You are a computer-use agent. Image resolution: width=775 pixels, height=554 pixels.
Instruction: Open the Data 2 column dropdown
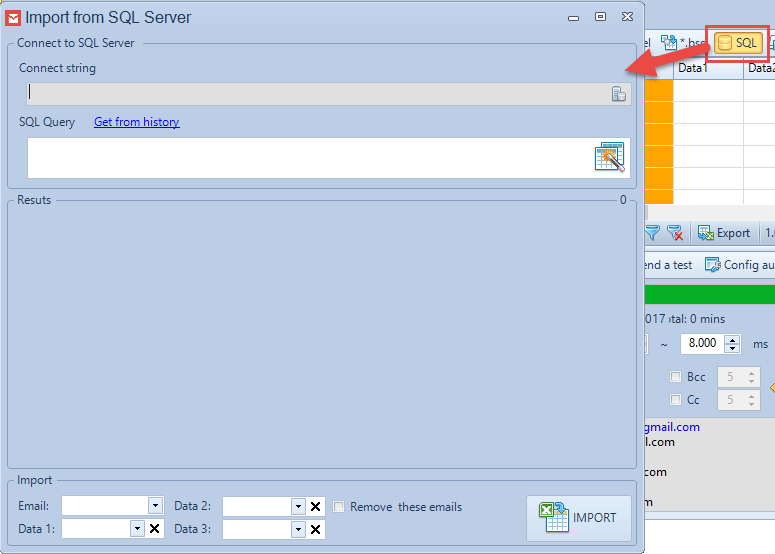pyautogui.click(x=298, y=506)
